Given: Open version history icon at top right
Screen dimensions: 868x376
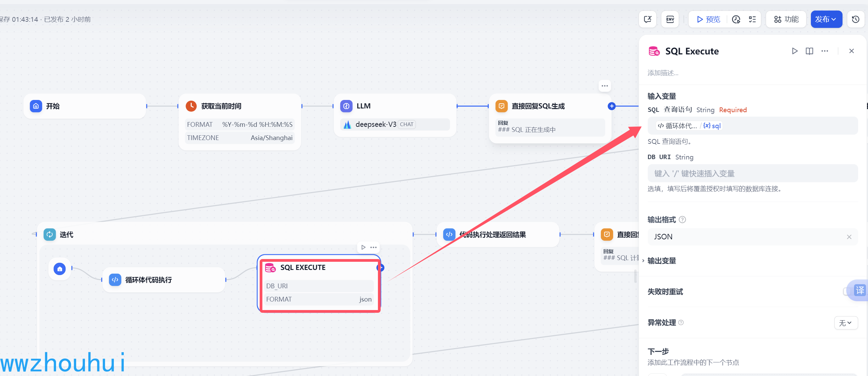Looking at the screenshot, I should (856, 19).
